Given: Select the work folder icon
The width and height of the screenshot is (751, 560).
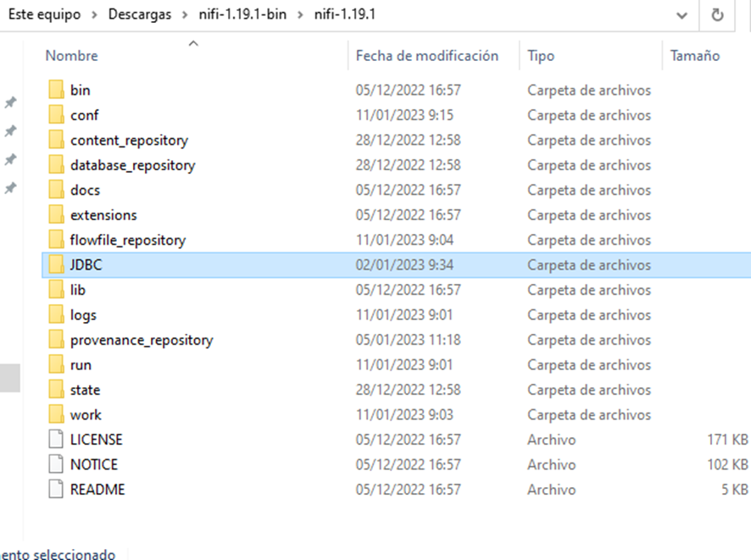Looking at the screenshot, I should click(x=56, y=414).
